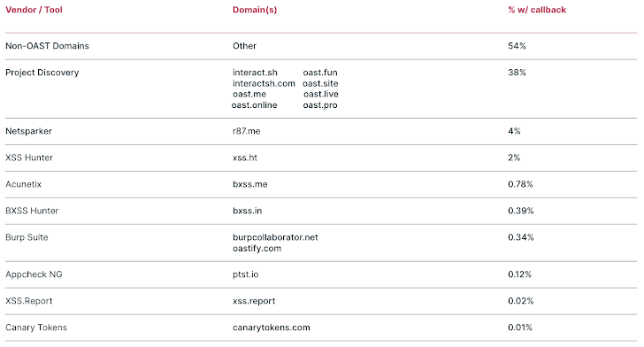
Task: Click the Netsparker row label
Action: tap(28, 131)
